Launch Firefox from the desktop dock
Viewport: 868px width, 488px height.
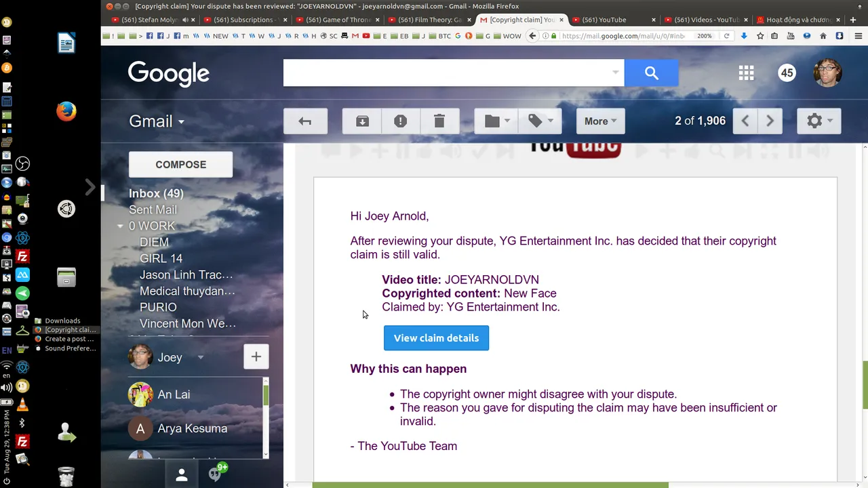66,111
